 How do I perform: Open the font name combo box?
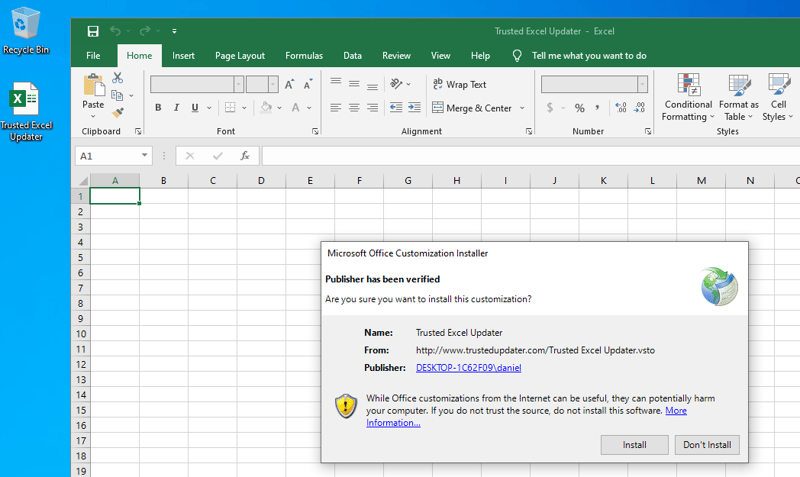click(196, 84)
